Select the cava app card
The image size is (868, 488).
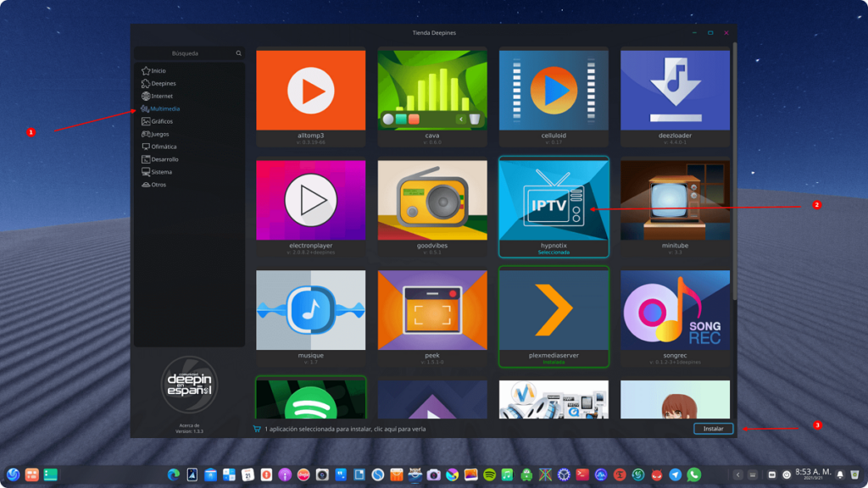[x=432, y=97]
